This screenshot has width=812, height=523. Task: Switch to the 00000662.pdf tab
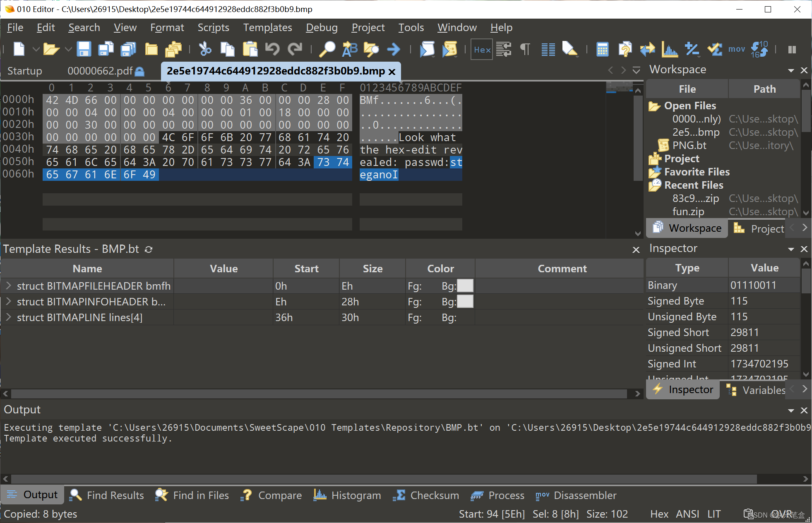(100, 71)
